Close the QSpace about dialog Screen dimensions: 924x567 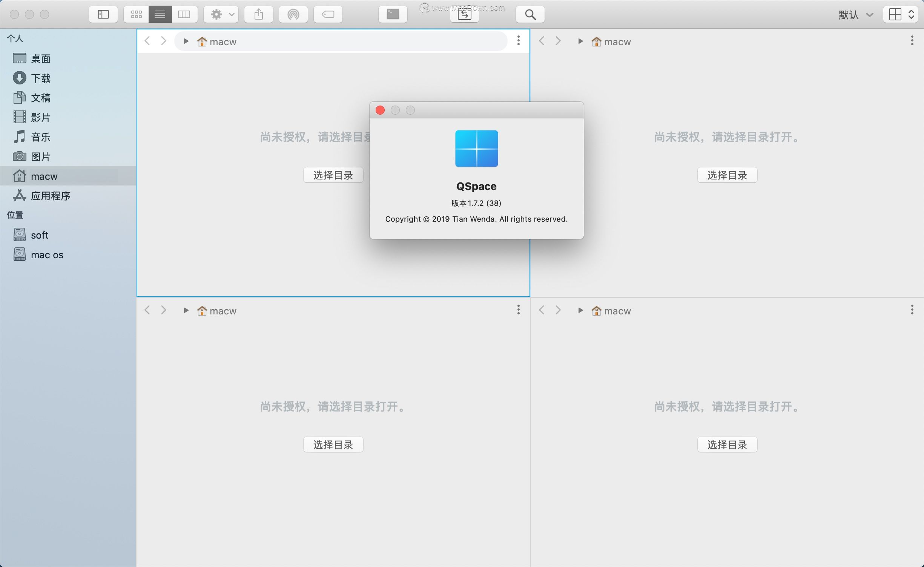pos(380,110)
